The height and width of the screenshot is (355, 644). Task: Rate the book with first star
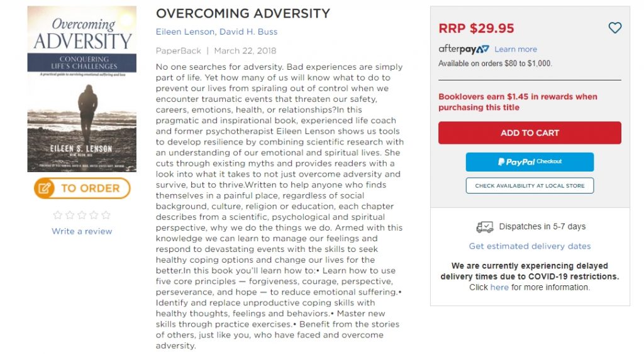point(58,215)
